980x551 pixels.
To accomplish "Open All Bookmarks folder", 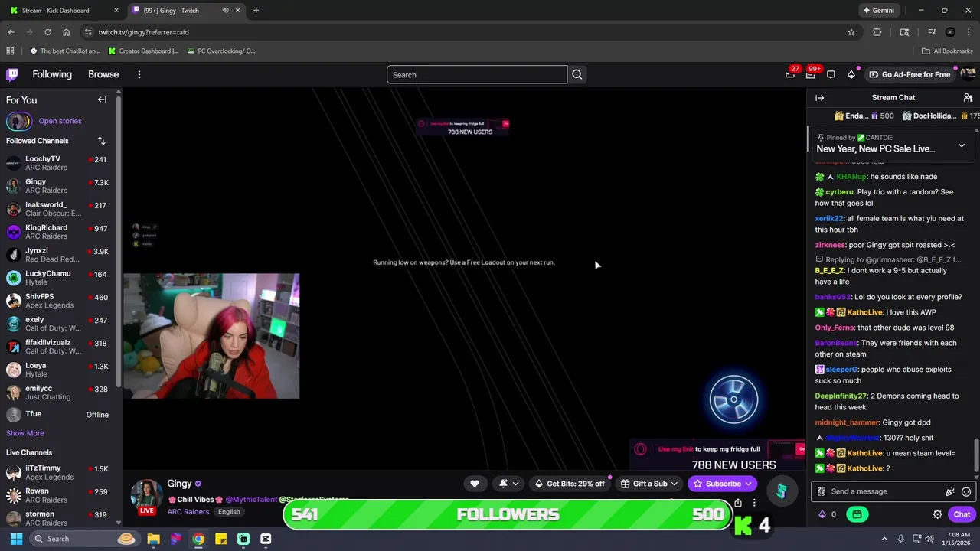I will (x=947, y=51).
